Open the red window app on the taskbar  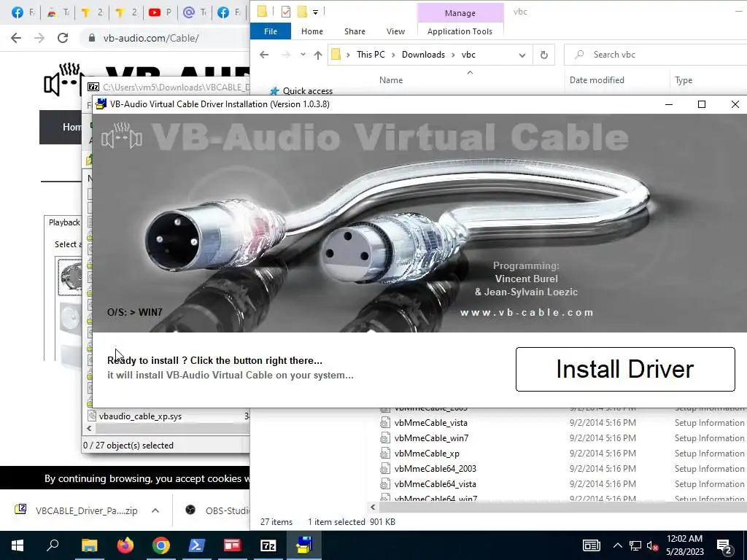[233, 545]
